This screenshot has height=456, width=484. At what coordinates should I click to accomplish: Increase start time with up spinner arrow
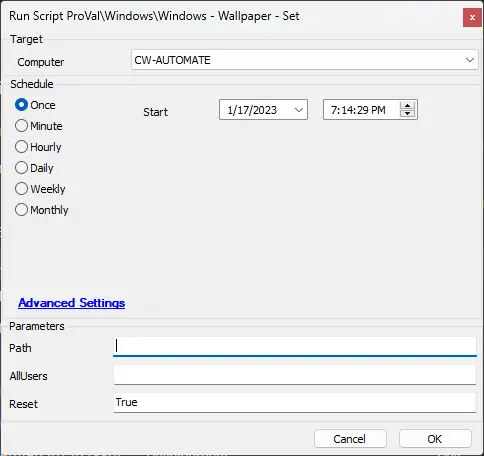coord(407,106)
